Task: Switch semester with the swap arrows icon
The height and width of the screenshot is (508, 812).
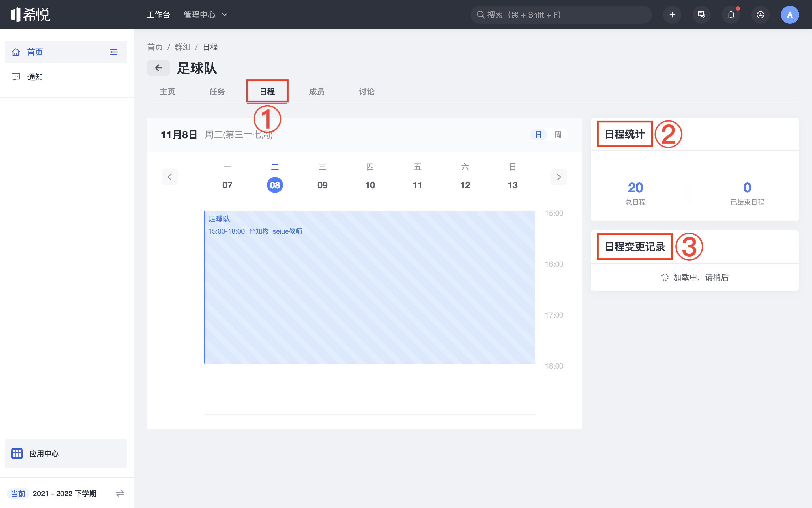Action: (120, 494)
